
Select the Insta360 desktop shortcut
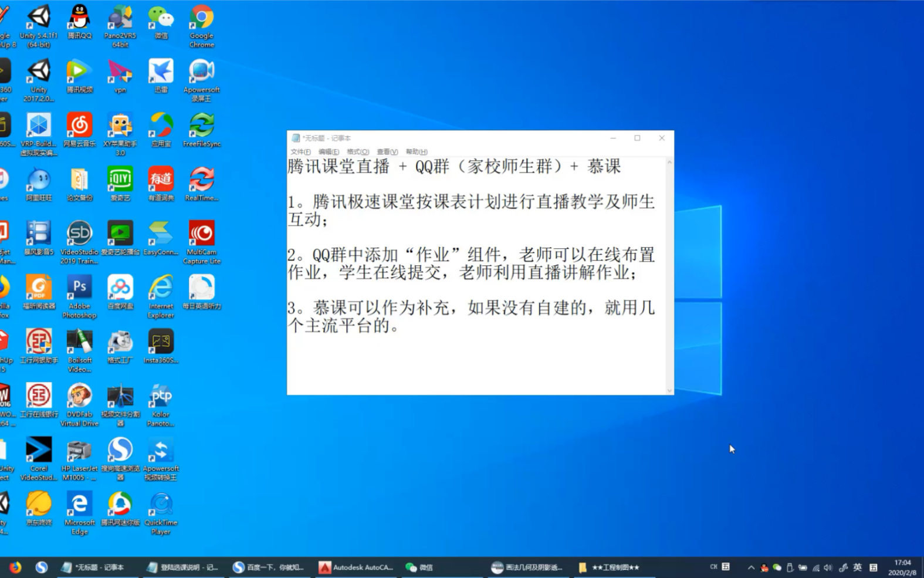pyautogui.click(x=161, y=347)
